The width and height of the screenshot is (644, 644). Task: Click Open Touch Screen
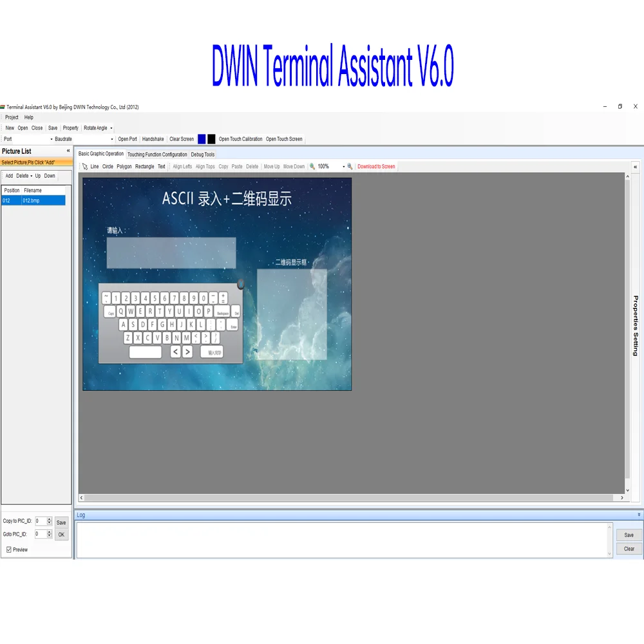pyautogui.click(x=284, y=139)
